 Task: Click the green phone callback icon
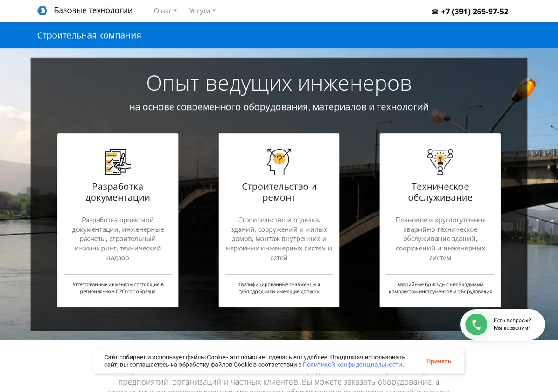(476, 324)
